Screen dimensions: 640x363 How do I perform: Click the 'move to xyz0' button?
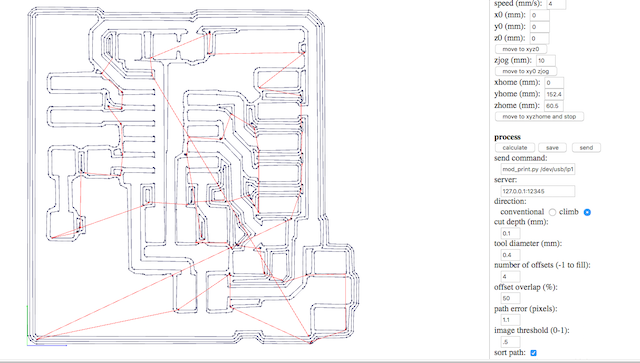[521, 49]
